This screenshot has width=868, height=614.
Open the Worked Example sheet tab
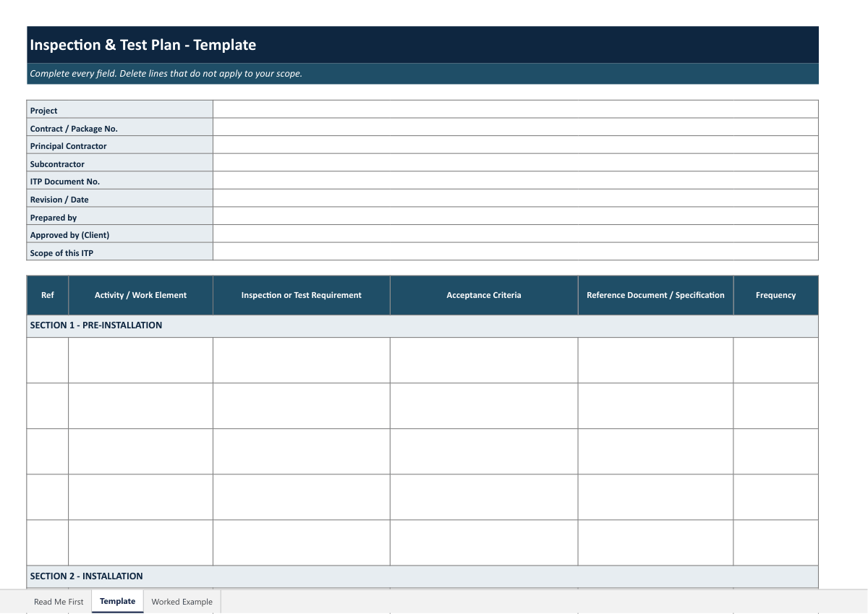pos(182,602)
